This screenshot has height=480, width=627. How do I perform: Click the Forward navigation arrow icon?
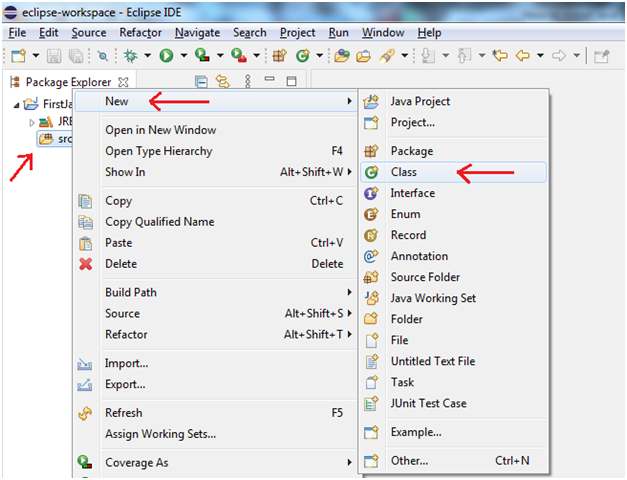(x=559, y=55)
